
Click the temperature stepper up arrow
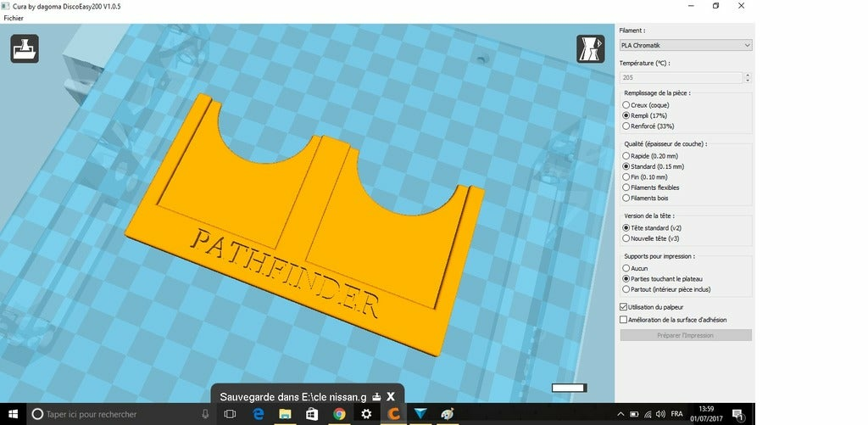click(748, 75)
